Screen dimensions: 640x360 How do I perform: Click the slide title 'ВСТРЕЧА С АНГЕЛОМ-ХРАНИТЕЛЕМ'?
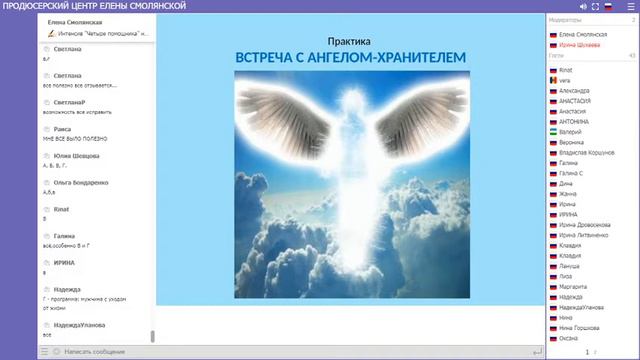[350, 58]
